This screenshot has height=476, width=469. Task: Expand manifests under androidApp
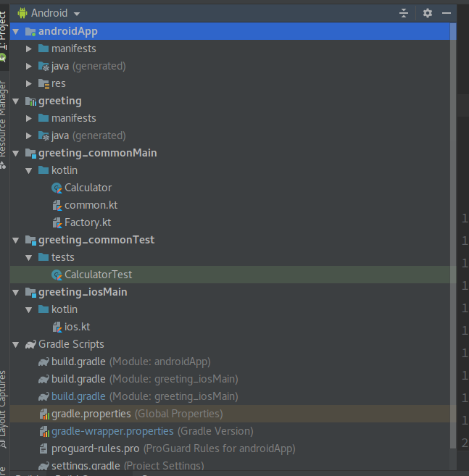point(29,49)
